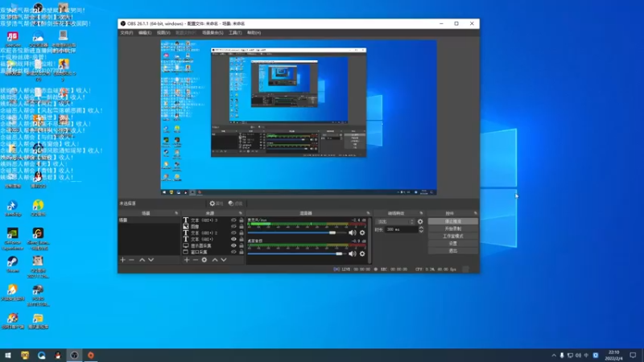Open scene transition properties gear
The width and height of the screenshot is (644, 362).
pos(420,222)
